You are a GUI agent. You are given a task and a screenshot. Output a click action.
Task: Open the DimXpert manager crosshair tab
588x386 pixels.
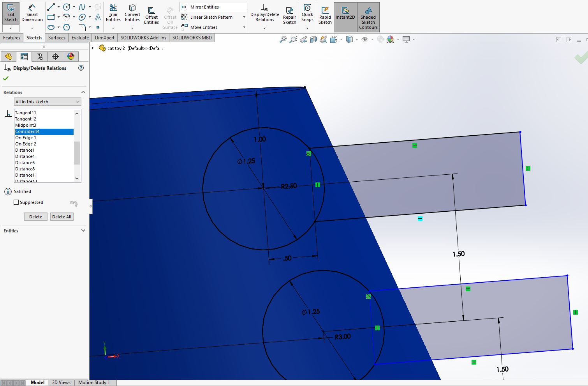tap(55, 57)
